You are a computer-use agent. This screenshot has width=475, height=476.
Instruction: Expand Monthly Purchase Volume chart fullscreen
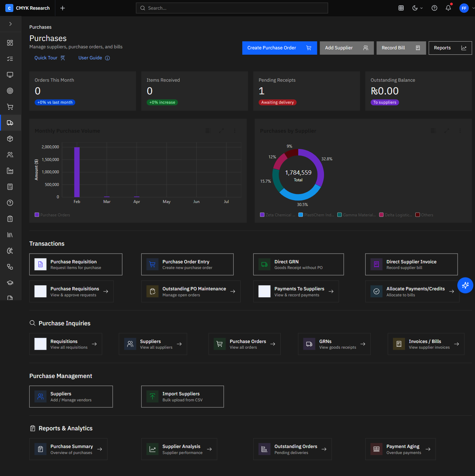point(221,131)
